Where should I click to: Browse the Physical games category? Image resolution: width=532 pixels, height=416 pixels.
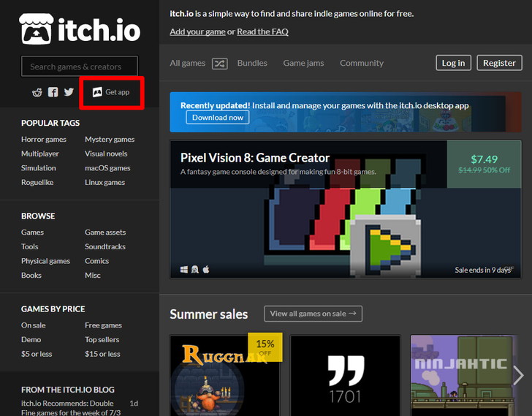(45, 261)
